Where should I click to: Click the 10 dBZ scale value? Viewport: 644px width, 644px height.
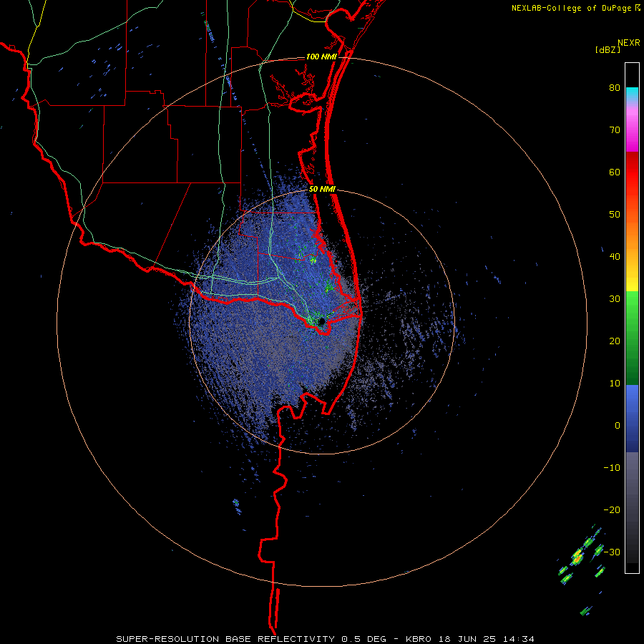615,384
